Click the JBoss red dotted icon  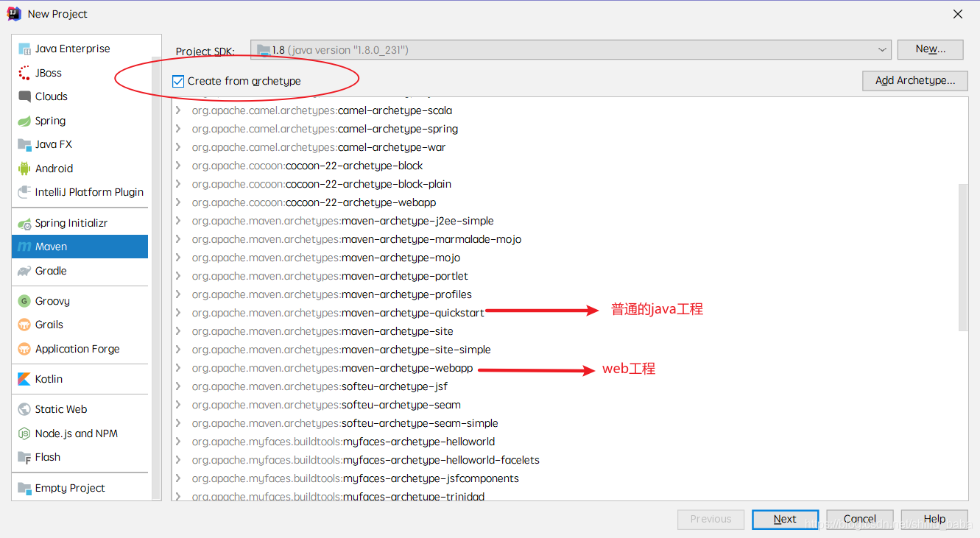pyautogui.click(x=24, y=73)
